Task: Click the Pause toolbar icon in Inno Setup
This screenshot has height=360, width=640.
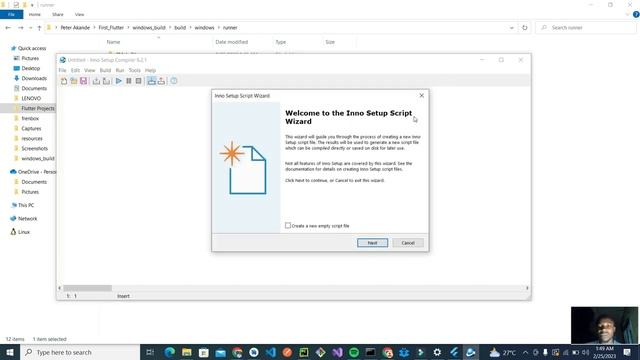Action: click(x=129, y=81)
